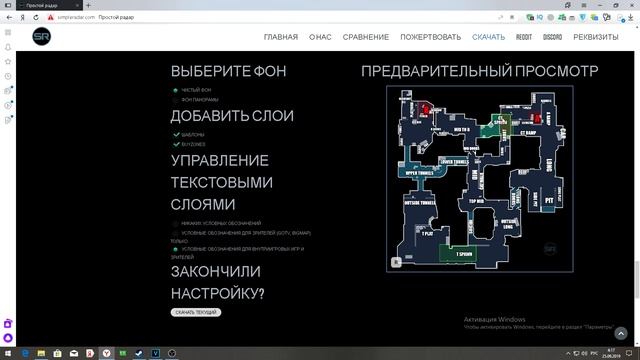Open the «Сравнение» nav item
The height and width of the screenshot is (360, 640).
click(x=366, y=37)
